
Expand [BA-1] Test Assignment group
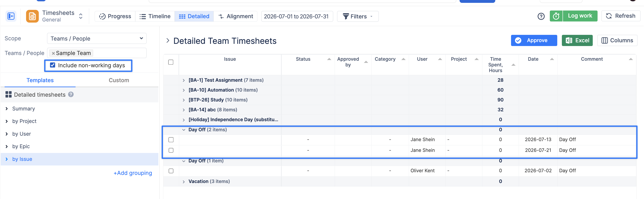click(x=184, y=80)
